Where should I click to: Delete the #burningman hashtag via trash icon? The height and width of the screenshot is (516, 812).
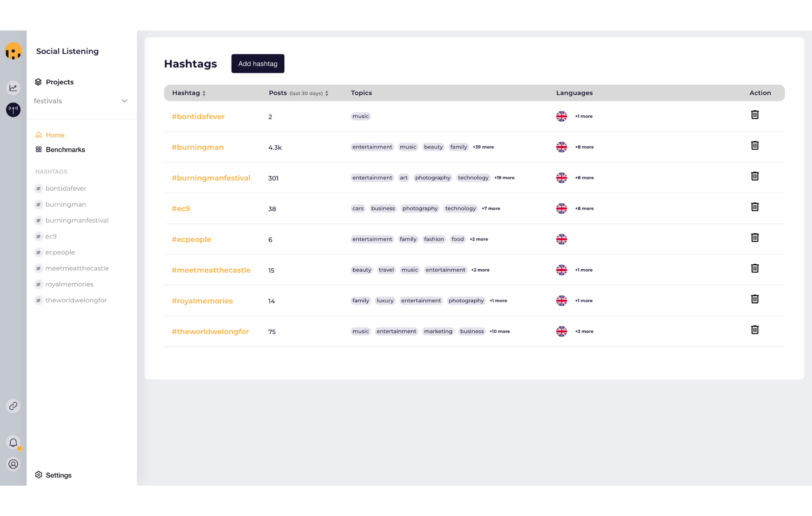coord(755,145)
